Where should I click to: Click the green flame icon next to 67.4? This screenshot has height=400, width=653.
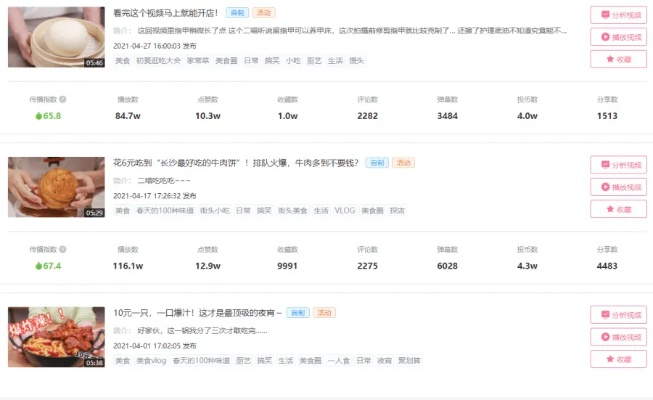[38, 266]
